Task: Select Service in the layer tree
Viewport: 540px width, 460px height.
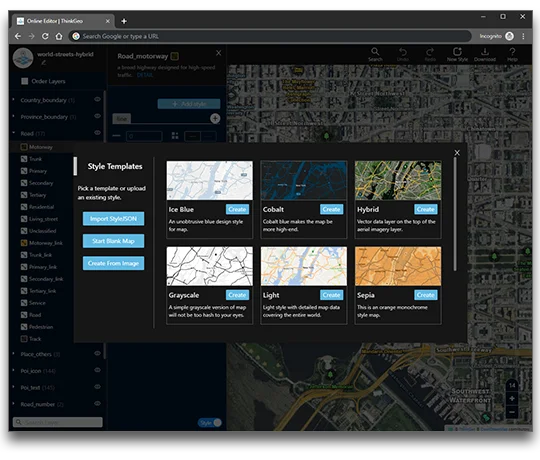Action: [37, 303]
